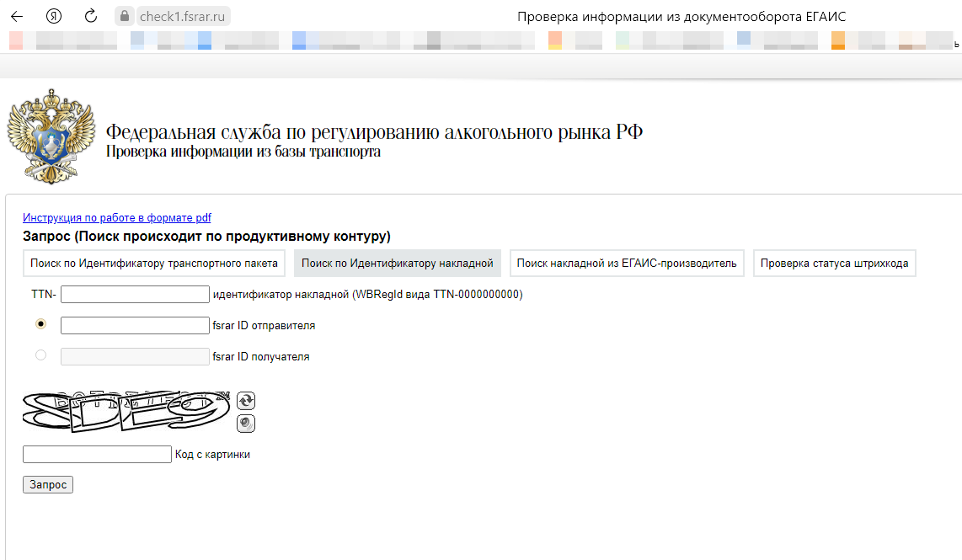The height and width of the screenshot is (560, 962).
Task: Play the captcha audio version
Action: (x=245, y=424)
